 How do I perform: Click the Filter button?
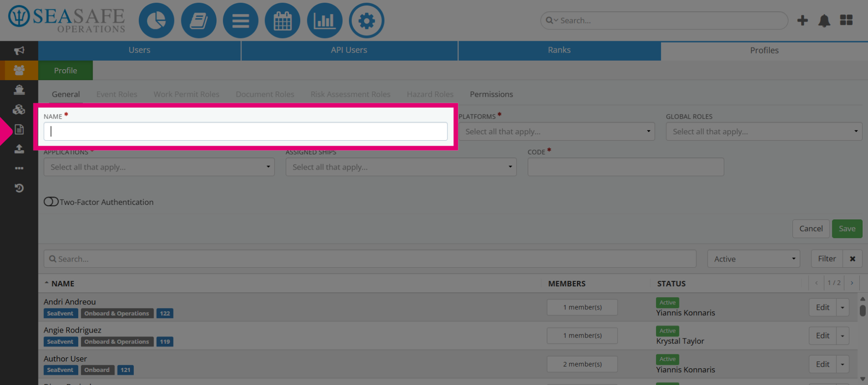click(827, 259)
